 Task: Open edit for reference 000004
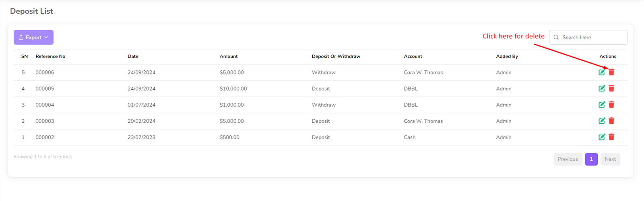coord(601,105)
